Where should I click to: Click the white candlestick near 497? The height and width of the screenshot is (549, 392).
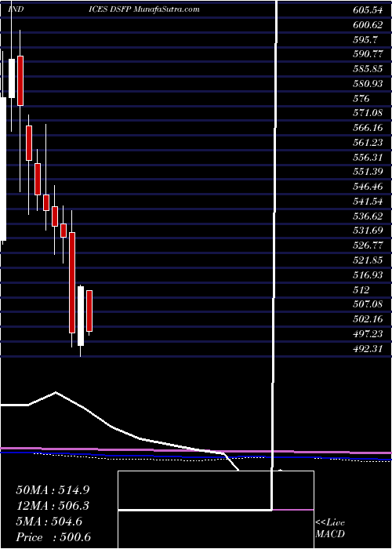[x=81, y=317]
